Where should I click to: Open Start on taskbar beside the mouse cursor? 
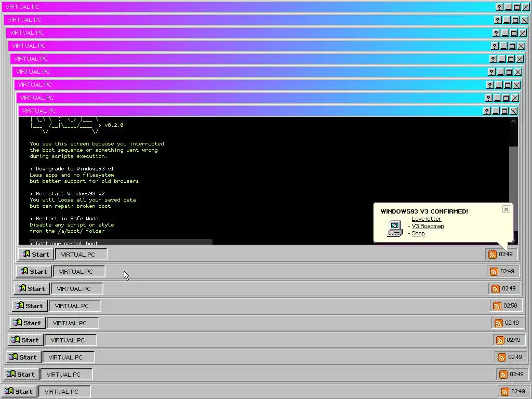pyautogui.click(x=33, y=271)
